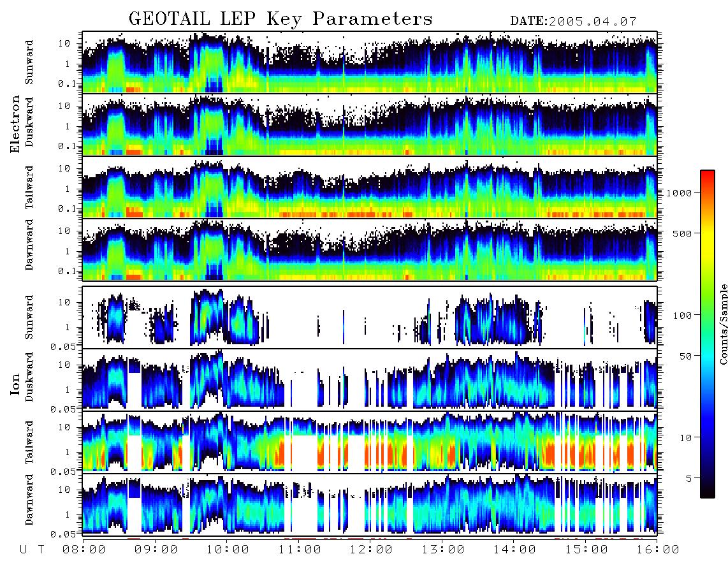
Task: Select the Electron Sunward spectrogram panel
Action: click(x=370, y=62)
